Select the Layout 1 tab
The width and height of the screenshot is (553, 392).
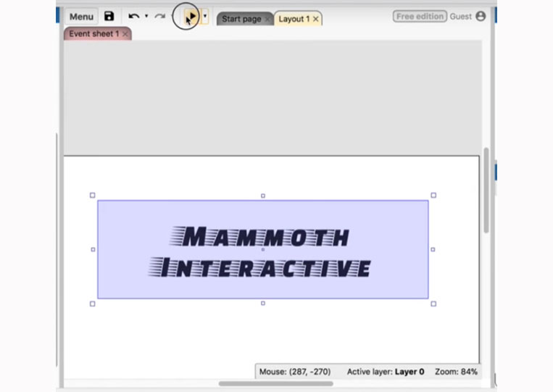coord(294,19)
